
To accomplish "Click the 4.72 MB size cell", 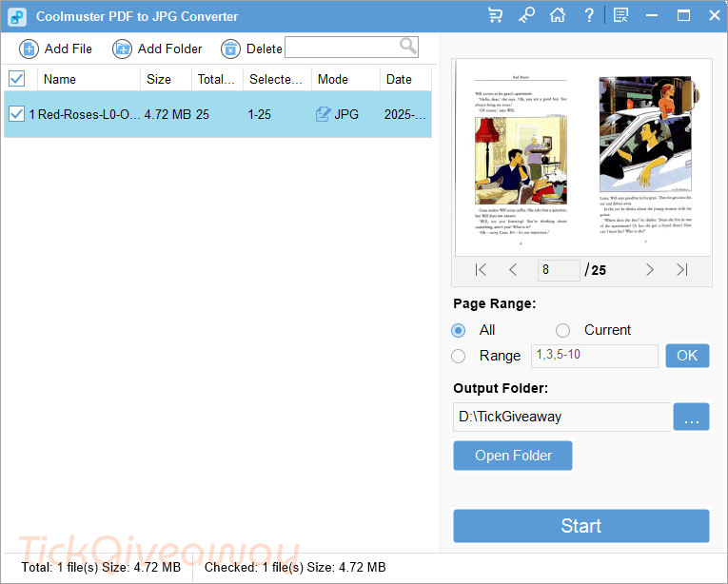I will (x=167, y=114).
